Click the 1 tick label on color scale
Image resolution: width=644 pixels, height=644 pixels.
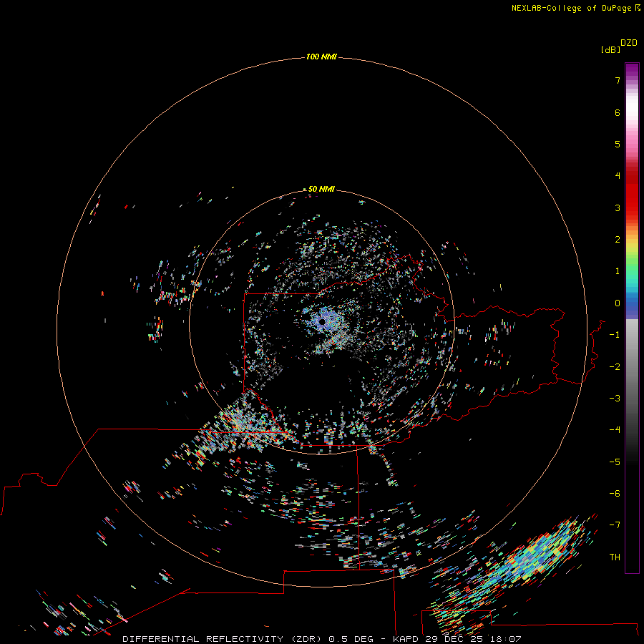click(x=618, y=271)
